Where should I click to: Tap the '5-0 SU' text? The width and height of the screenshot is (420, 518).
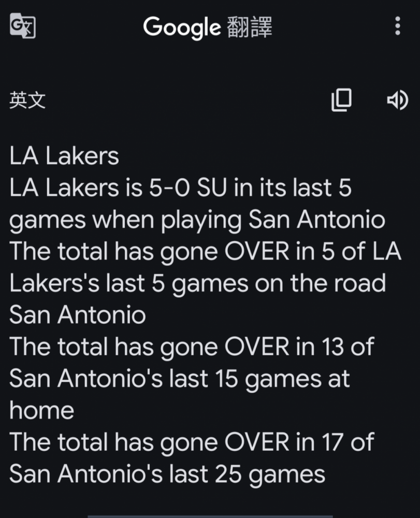click(x=188, y=188)
